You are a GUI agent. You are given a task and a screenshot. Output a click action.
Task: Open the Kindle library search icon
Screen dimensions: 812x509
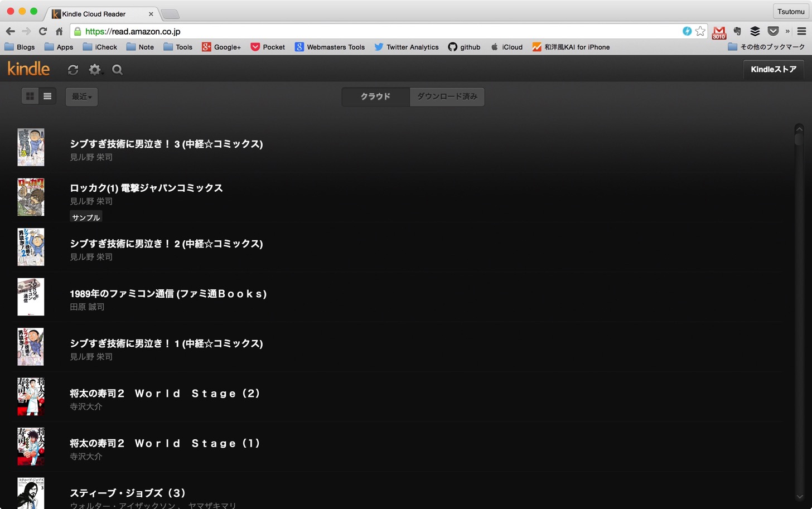[x=117, y=70]
